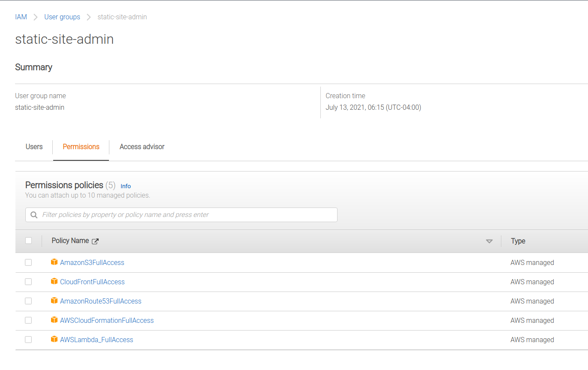Screen dimensions: 588x370
Task: Switch to the Users tab
Action: [x=34, y=147]
